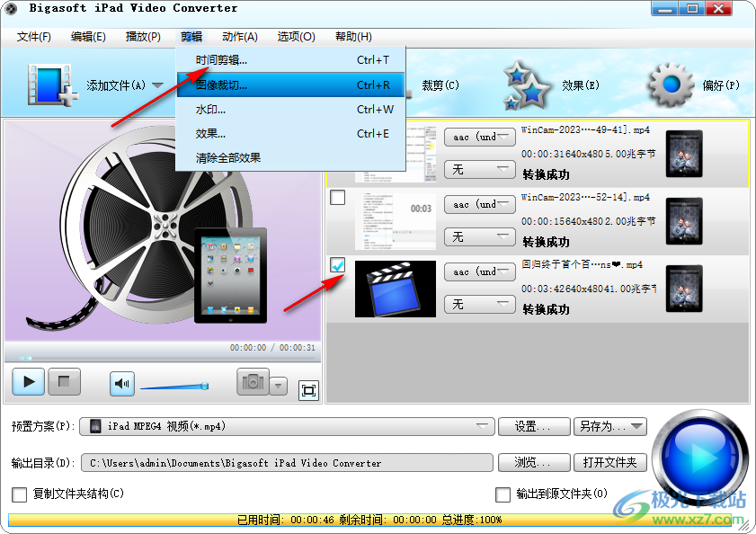
Task: Open the Preferences gear icon
Action: [672, 85]
